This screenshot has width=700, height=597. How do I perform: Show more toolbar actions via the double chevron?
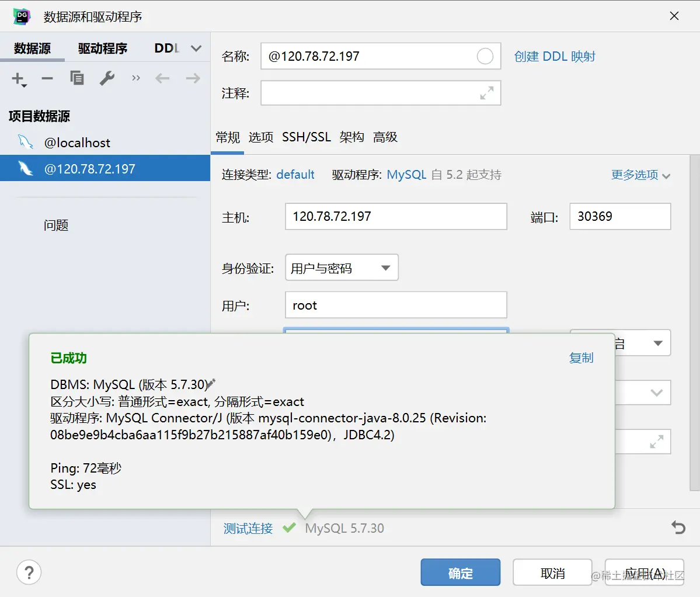(136, 78)
